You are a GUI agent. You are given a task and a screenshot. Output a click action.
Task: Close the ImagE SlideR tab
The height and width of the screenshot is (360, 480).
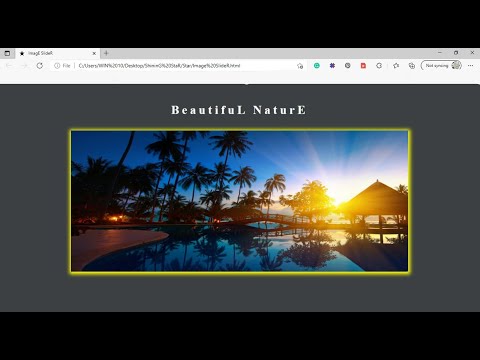pos(94,53)
